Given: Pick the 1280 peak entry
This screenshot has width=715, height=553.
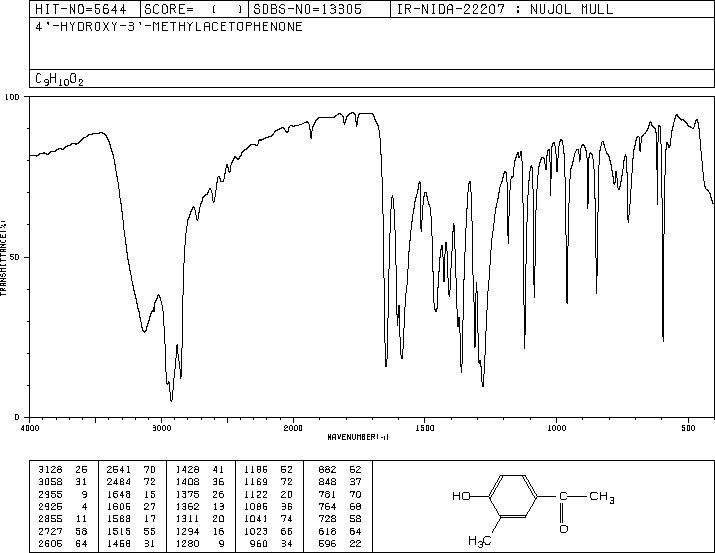Looking at the screenshot, I should 187,543.
